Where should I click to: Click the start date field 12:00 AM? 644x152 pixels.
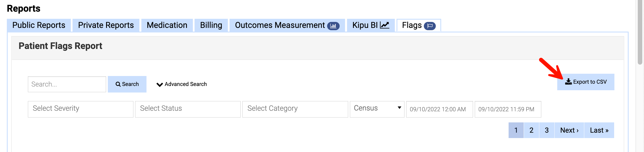click(x=439, y=109)
